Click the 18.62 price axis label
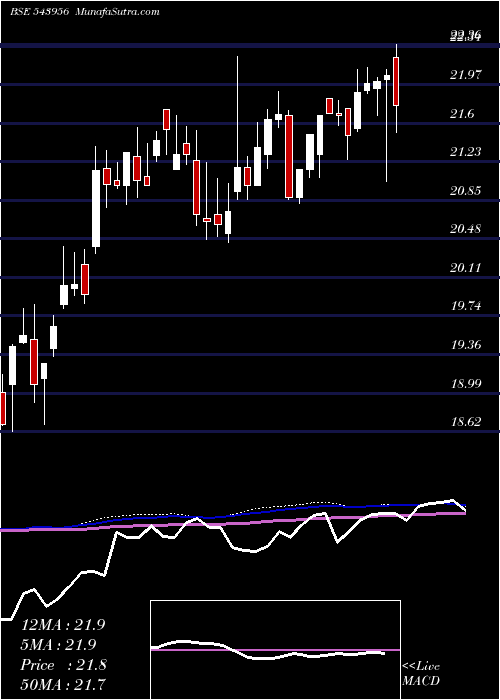The width and height of the screenshot is (500, 700). click(466, 422)
